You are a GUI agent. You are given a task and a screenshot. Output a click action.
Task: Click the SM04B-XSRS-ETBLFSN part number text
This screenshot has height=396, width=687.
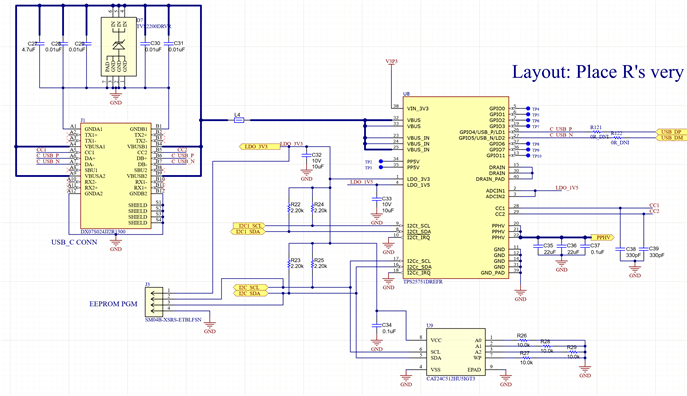(173, 320)
